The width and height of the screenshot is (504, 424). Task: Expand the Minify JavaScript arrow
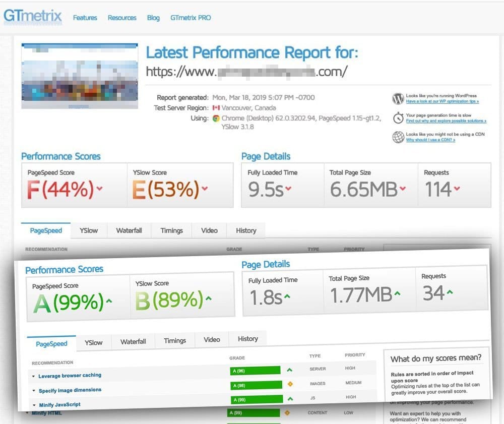click(34, 405)
